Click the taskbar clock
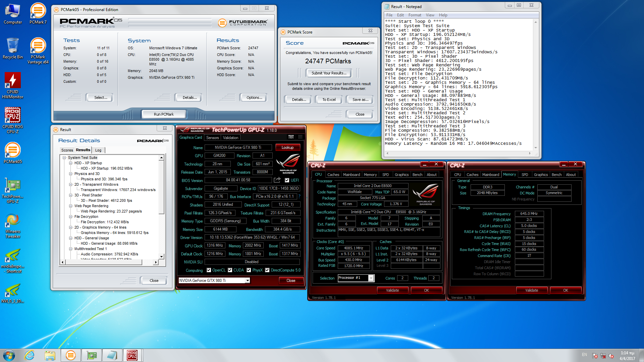The height and width of the screenshot is (362, 644). click(627, 356)
